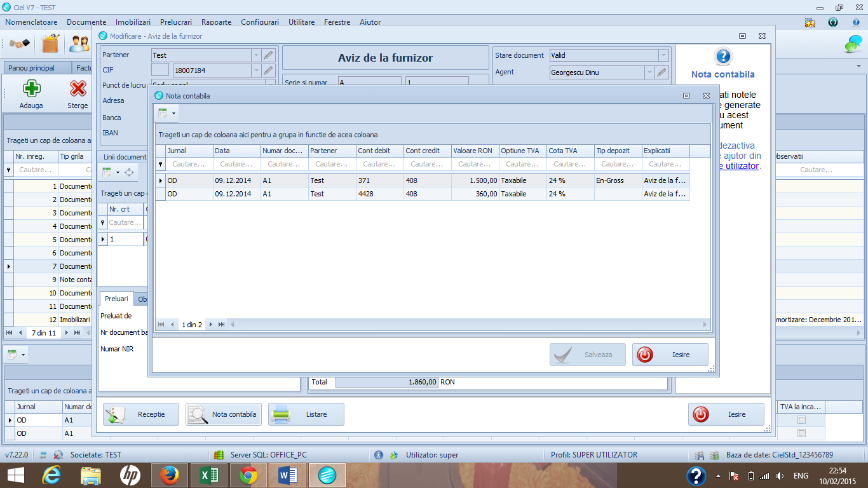Click the pencil edit icon beside Partener
The image size is (868, 488).
pyautogui.click(x=269, y=55)
